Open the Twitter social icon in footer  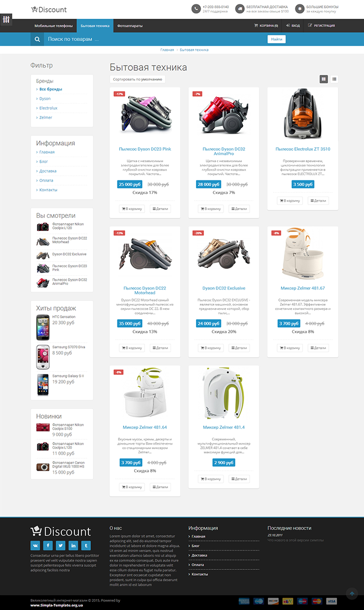tap(61, 546)
